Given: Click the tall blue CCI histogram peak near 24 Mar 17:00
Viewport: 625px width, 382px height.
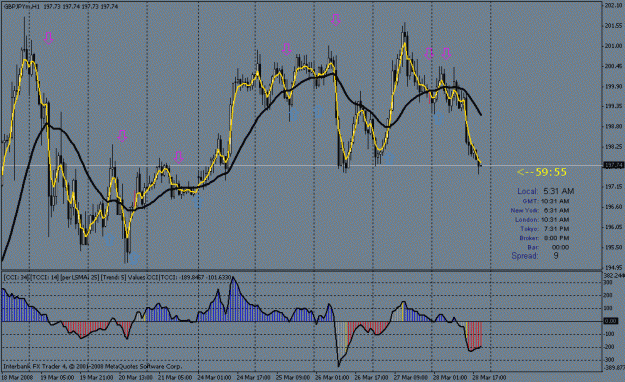Looking at the screenshot, I should [234, 299].
